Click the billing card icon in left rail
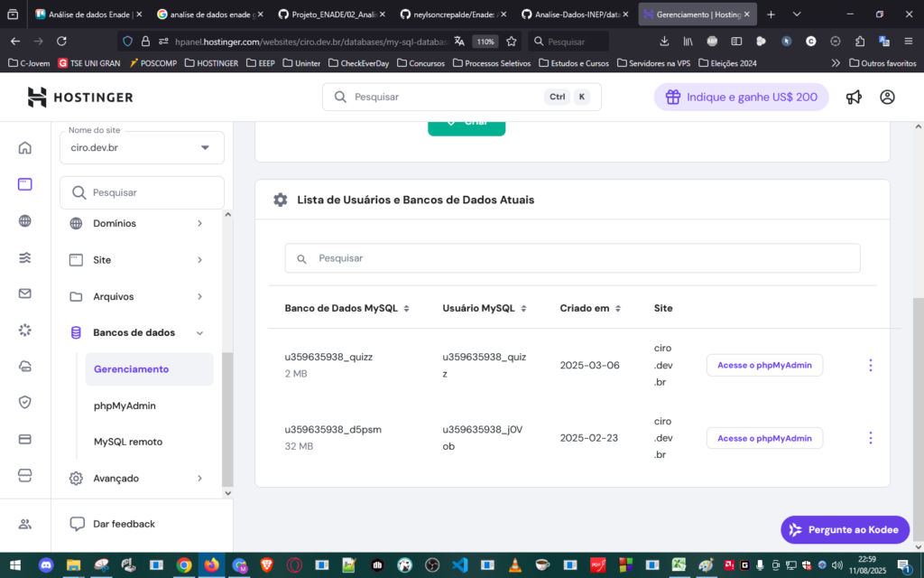The height and width of the screenshot is (578, 924). [25, 439]
